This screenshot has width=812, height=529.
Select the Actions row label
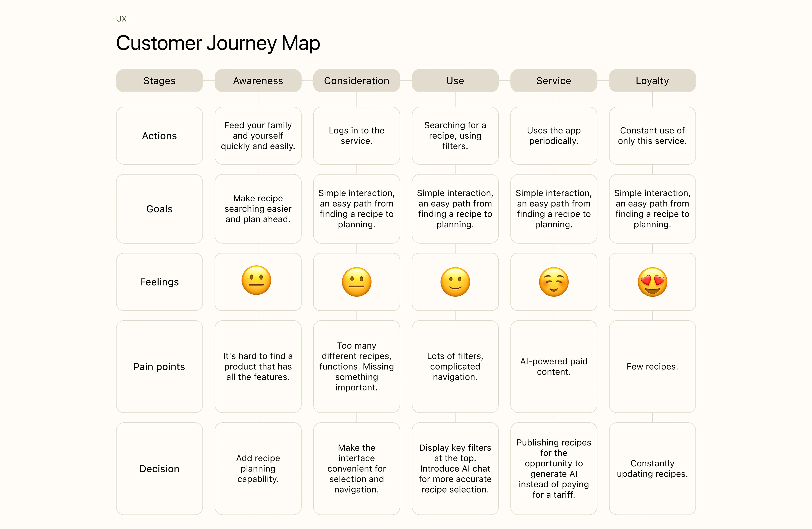point(159,136)
